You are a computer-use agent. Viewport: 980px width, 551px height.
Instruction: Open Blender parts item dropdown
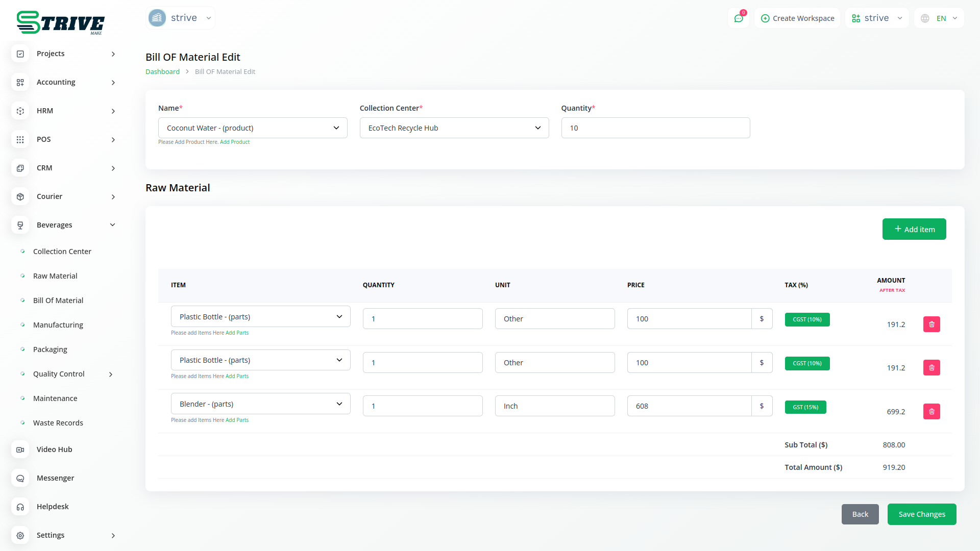click(x=260, y=404)
